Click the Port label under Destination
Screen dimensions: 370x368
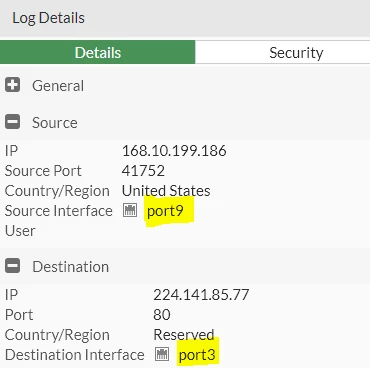(x=19, y=315)
